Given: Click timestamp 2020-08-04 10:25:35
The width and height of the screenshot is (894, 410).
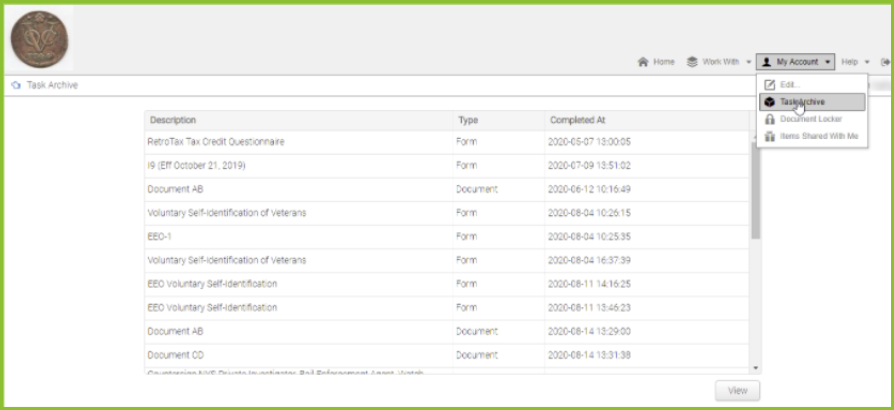Looking at the screenshot, I should click(x=589, y=237).
